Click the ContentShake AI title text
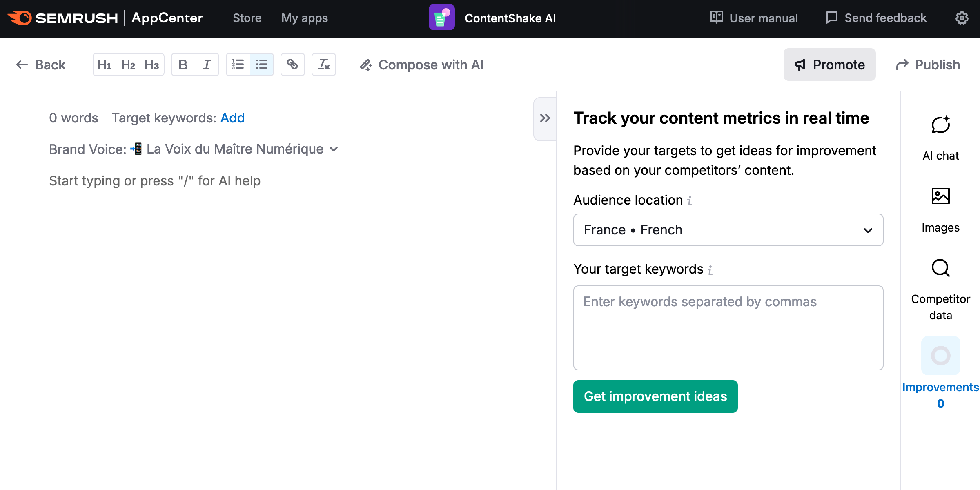Viewport: 980px width, 490px height. pyautogui.click(x=510, y=18)
